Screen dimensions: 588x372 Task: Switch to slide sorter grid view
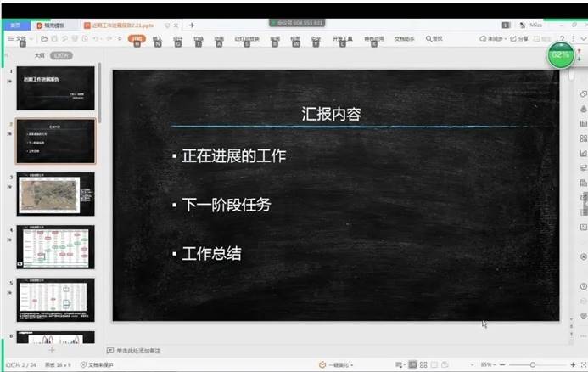[x=424, y=364]
